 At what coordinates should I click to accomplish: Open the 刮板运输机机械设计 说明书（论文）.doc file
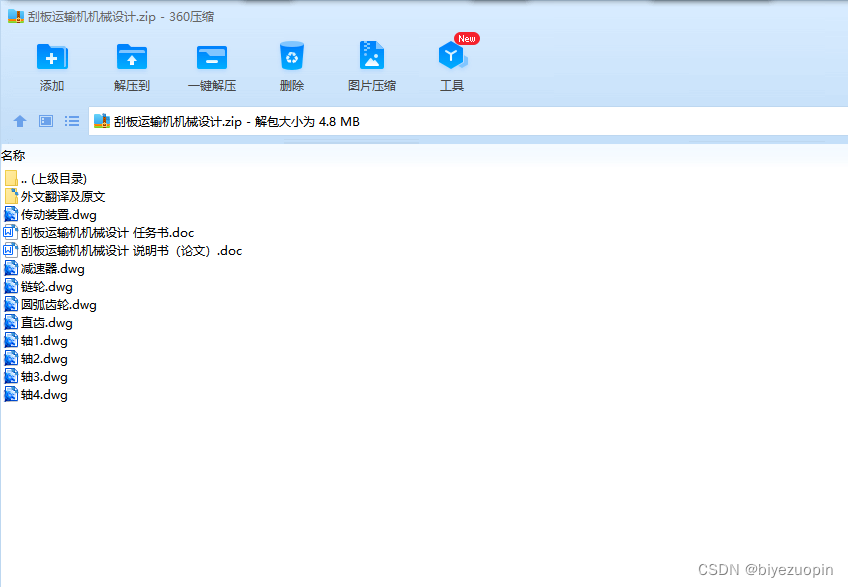[x=130, y=250]
